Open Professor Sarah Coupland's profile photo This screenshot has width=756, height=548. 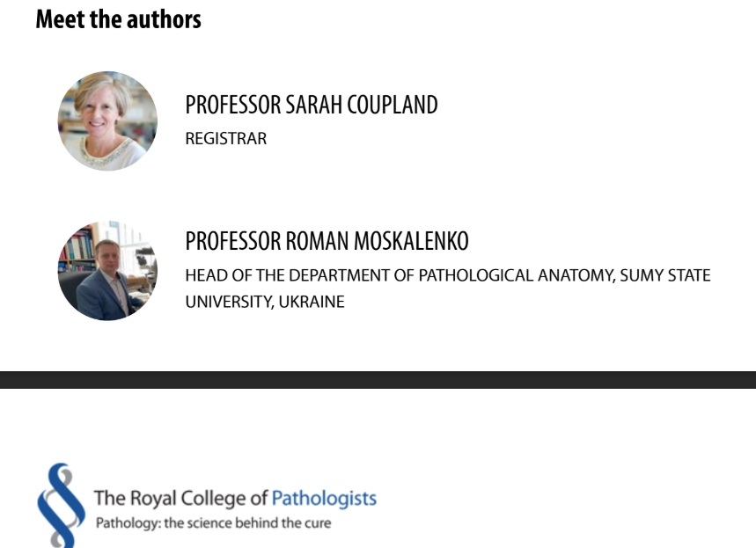pyautogui.click(x=107, y=121)
